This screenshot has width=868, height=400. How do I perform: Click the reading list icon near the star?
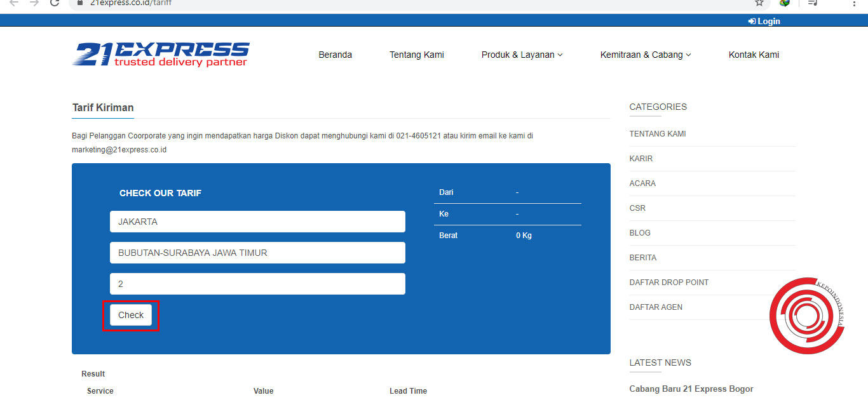point(812,4)
